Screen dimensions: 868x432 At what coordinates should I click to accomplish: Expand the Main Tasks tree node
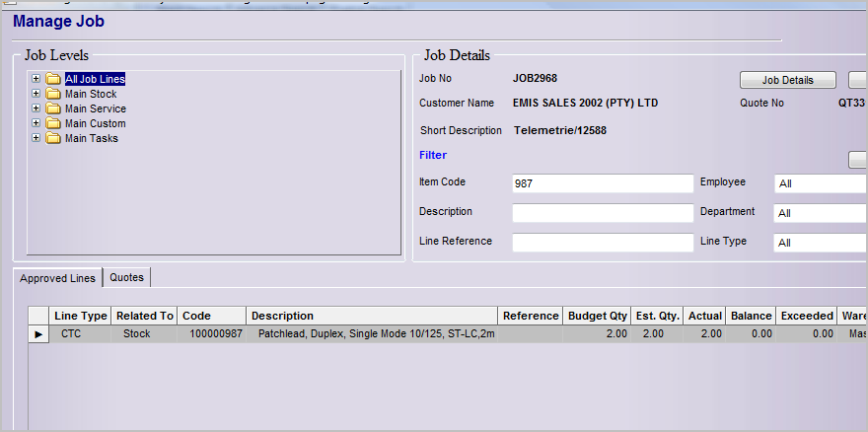pos(36,138)
